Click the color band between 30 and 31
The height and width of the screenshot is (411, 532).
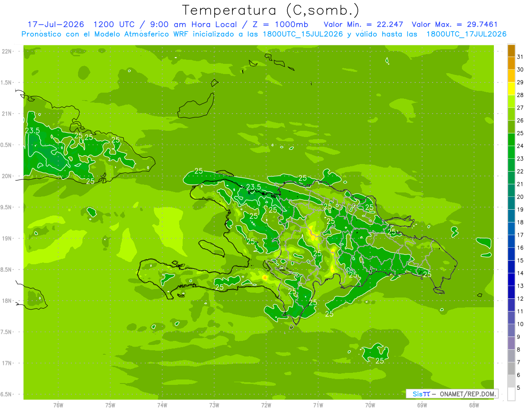point(511,63)
